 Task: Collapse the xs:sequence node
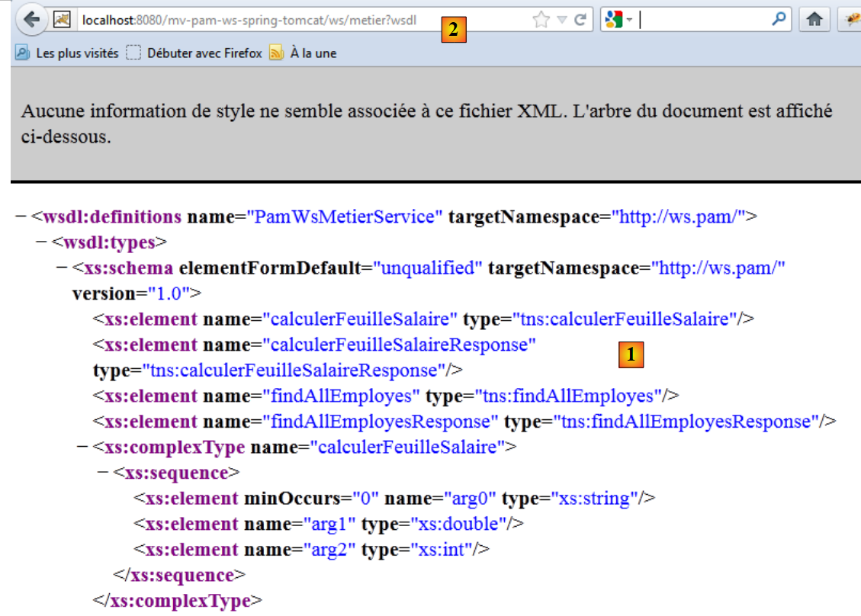(103, 473)
